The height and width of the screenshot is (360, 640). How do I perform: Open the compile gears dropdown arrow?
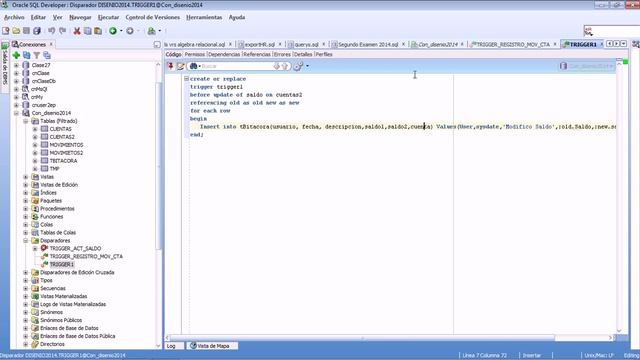pos(307,66)
